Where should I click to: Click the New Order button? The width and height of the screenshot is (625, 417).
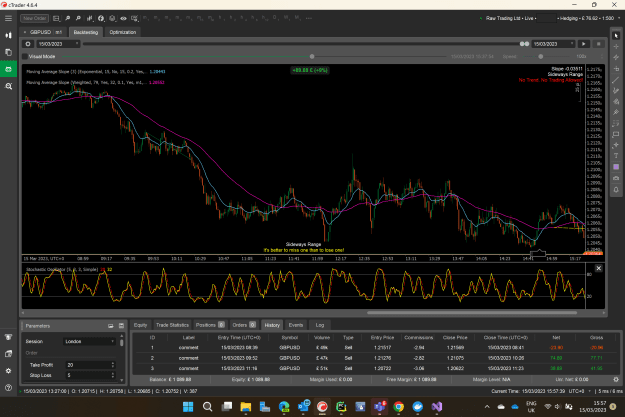[x=34, y=18]
